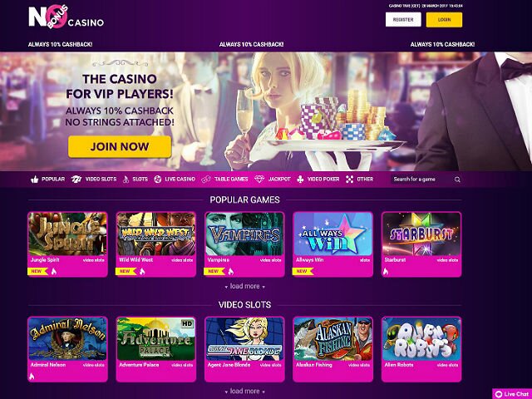Open the Live Chat widget

512,394
